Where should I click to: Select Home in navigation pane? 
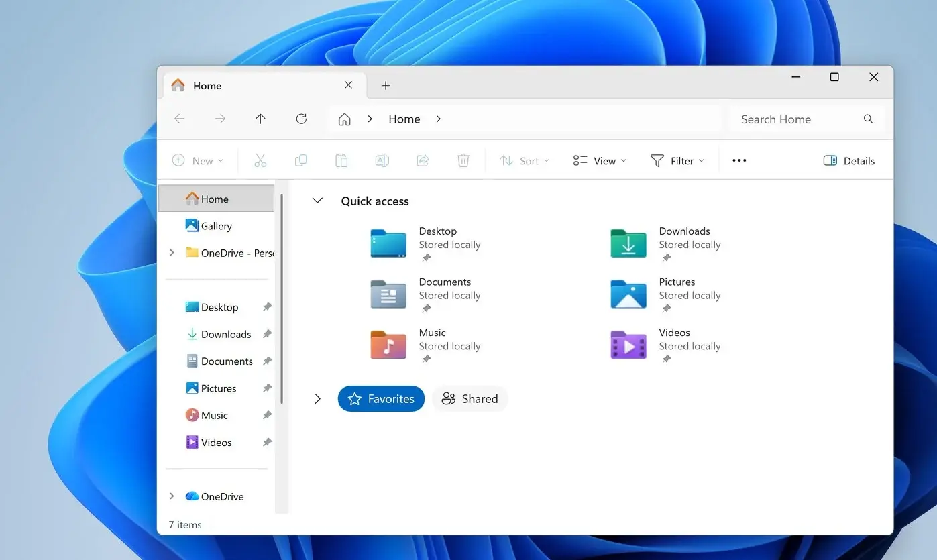click(x=217, y=199)
